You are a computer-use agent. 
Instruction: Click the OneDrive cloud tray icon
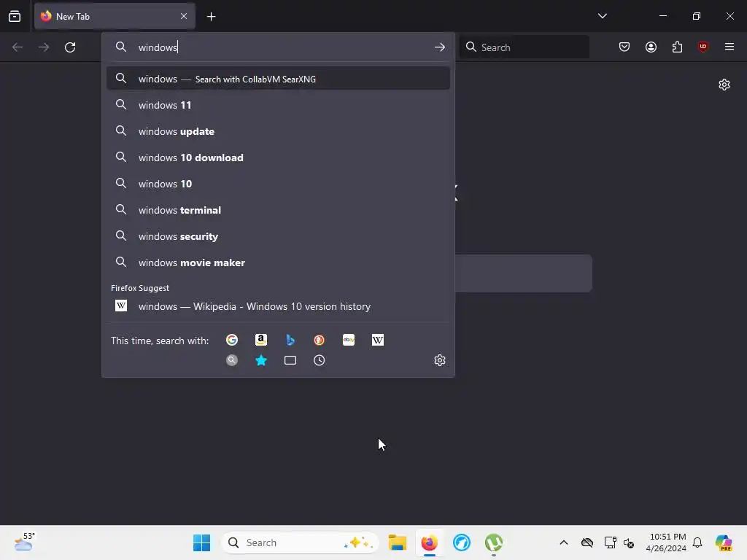(x=587, y=542)
